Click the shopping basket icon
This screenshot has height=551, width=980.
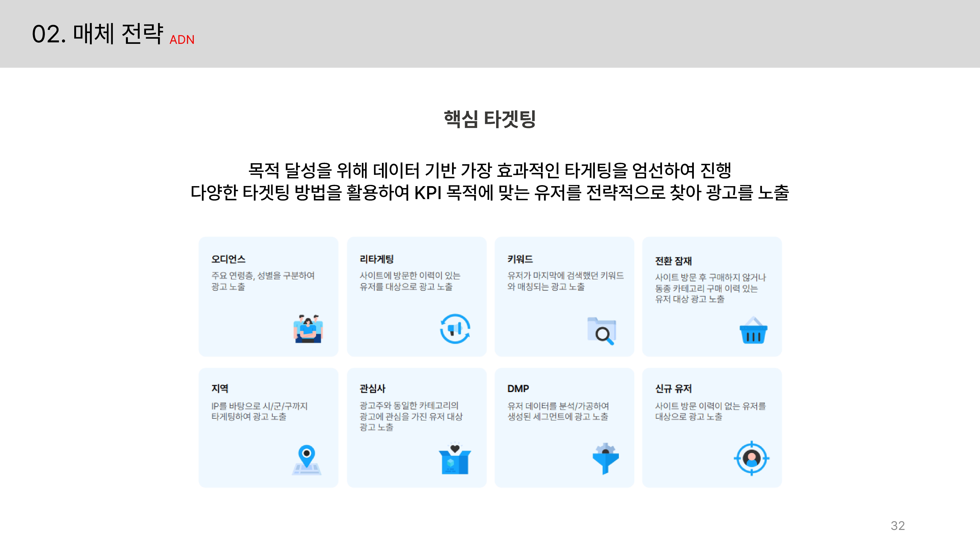point(753,330)
